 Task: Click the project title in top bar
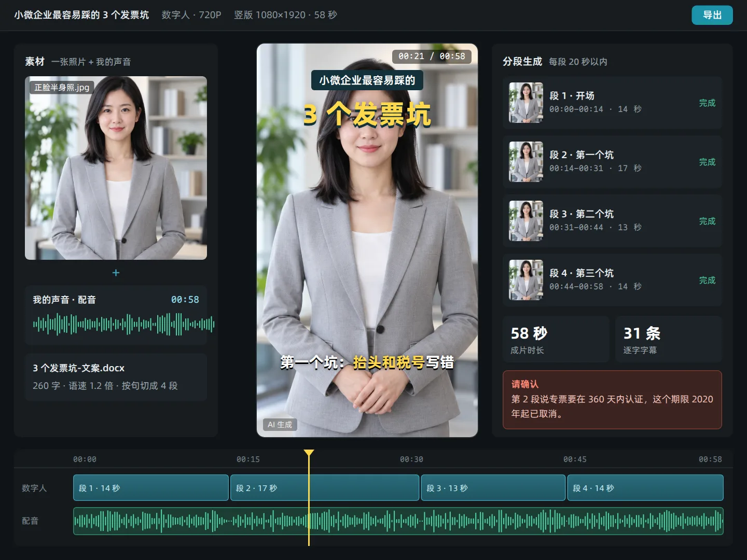[81, 15]
